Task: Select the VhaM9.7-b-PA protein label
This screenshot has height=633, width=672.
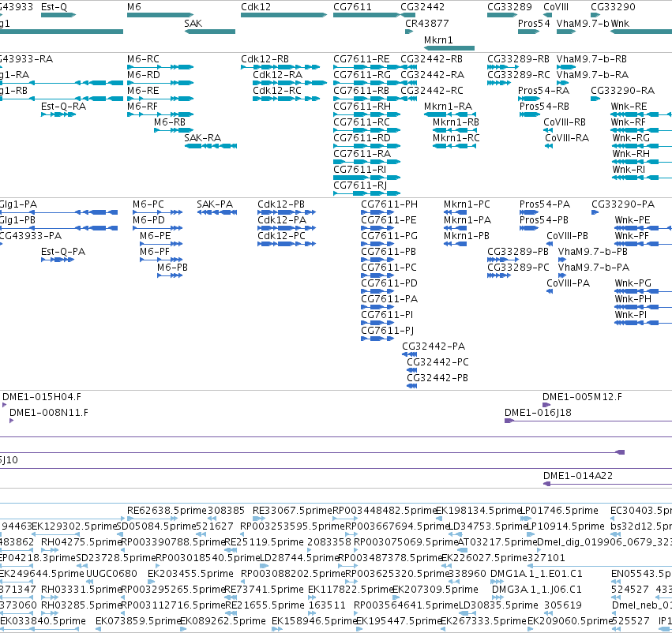Action: pos(594,268)
